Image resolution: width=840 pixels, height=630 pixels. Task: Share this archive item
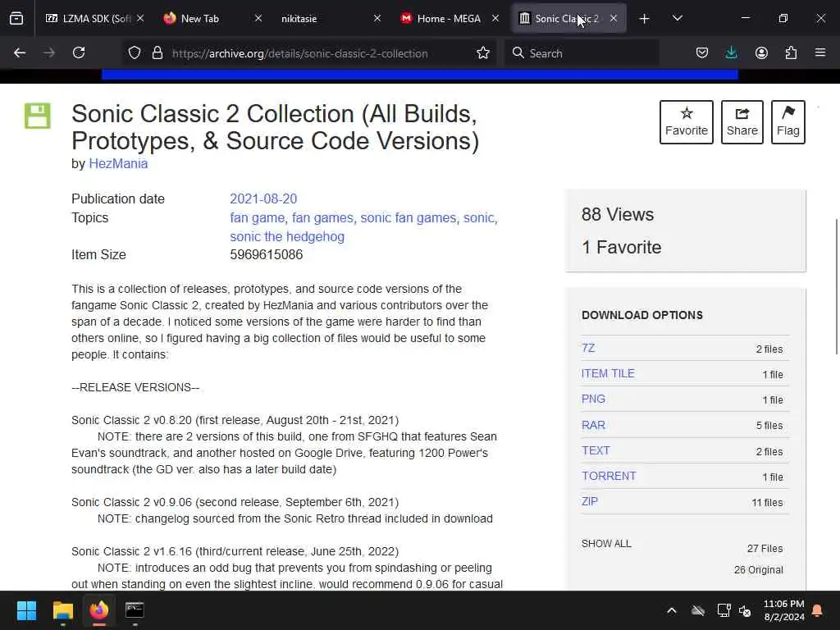[x=742, y=122]
